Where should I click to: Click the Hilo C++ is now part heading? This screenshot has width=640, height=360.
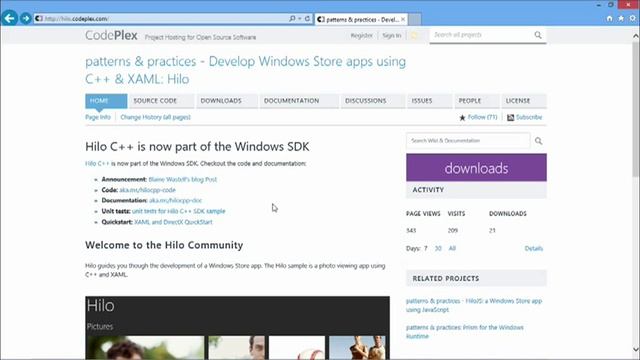click(197, 147)
